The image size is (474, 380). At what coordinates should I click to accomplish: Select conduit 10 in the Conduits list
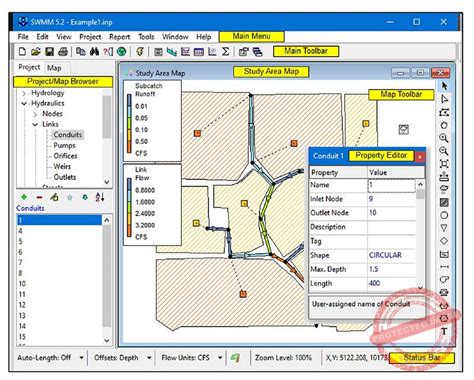tap(59, 284)
